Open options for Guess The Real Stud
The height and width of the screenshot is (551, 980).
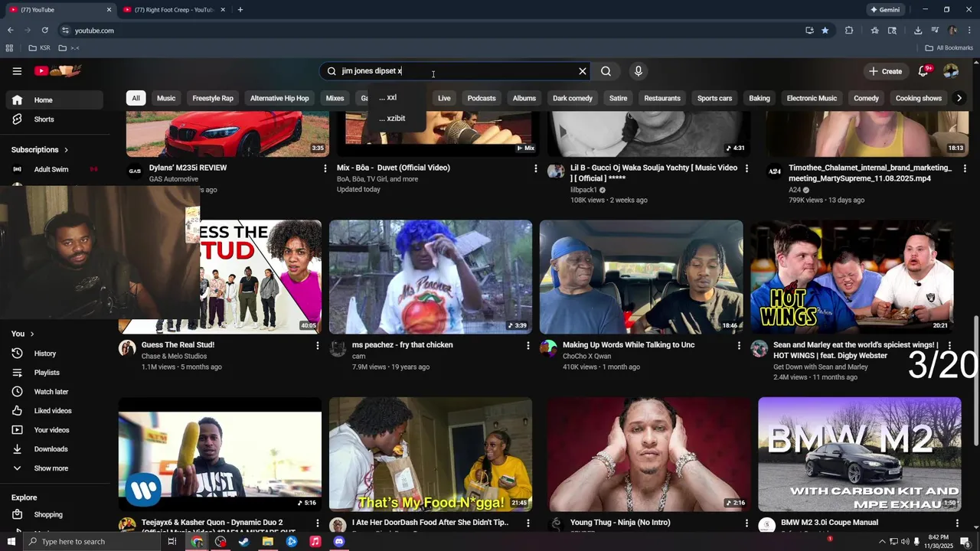(317, 346)
